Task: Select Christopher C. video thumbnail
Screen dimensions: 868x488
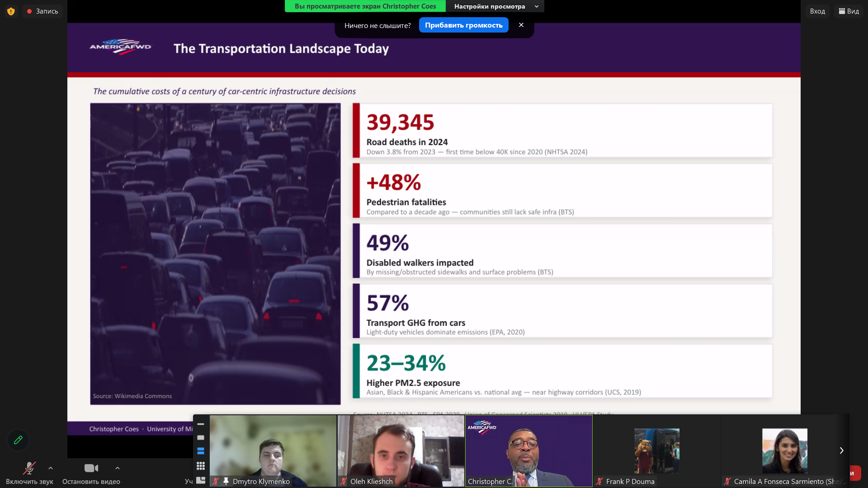Action: [528, 450]
